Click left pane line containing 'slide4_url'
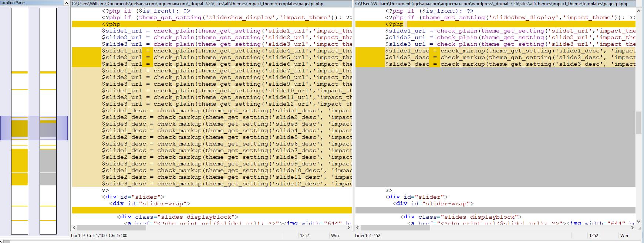 [212, 51]
